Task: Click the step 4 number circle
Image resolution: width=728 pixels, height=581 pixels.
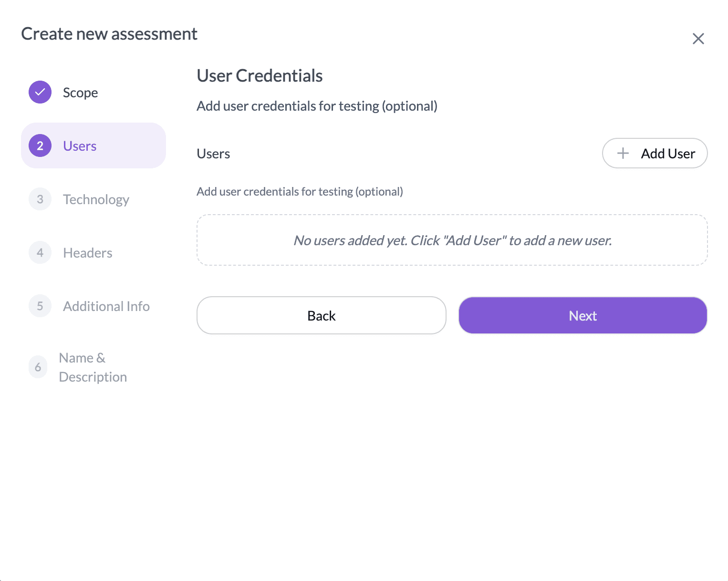Action: pos(40,252)
